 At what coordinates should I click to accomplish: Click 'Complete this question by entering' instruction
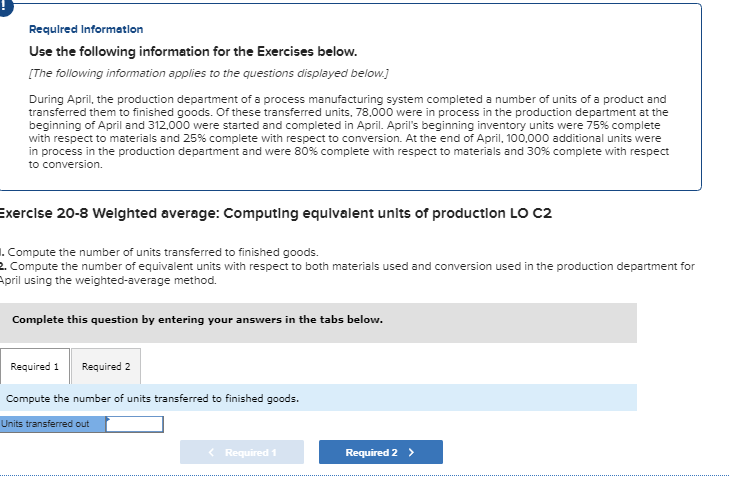click(x=198, y=320)
